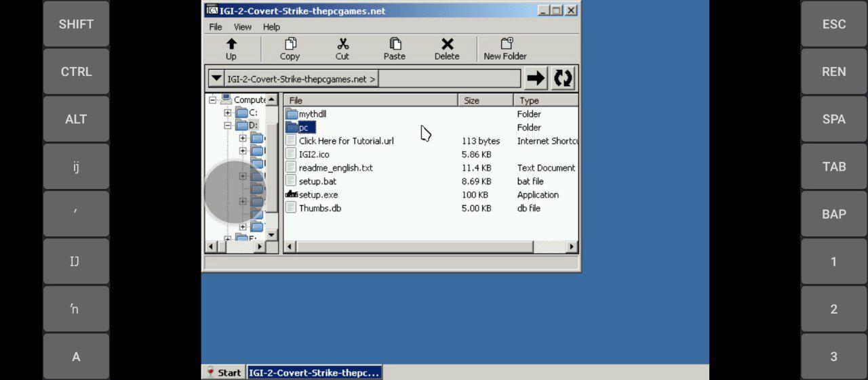The width and height of the screenshot is (868, 380).
Task: Collapse the Computer tree root
Action: tap(212, 100)
